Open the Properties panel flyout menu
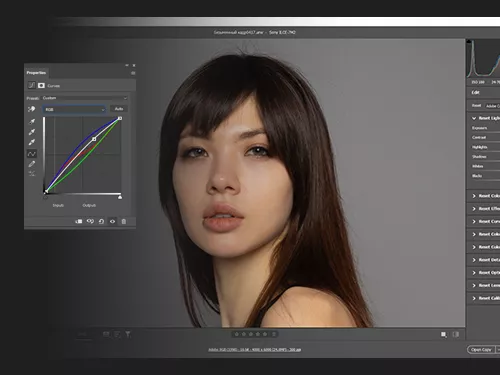The height and width of the screenshot is (375, 500). click(x=133, y=73)
